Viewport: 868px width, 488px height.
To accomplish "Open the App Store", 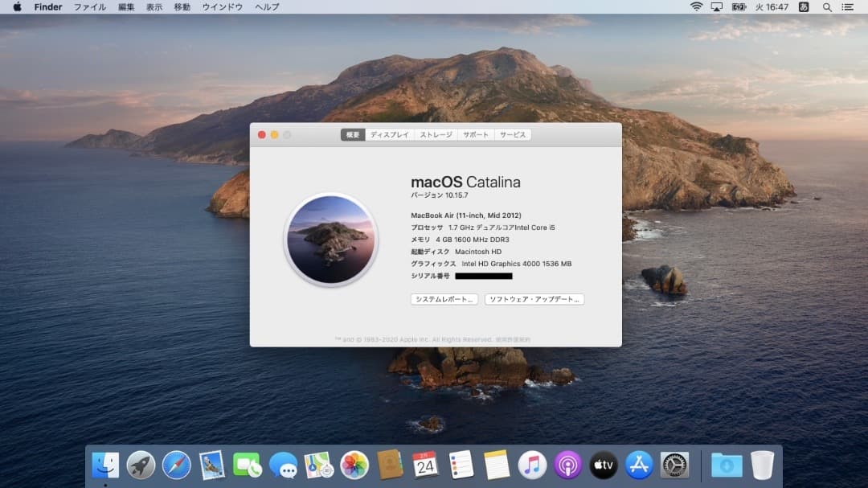I will 638,465.
